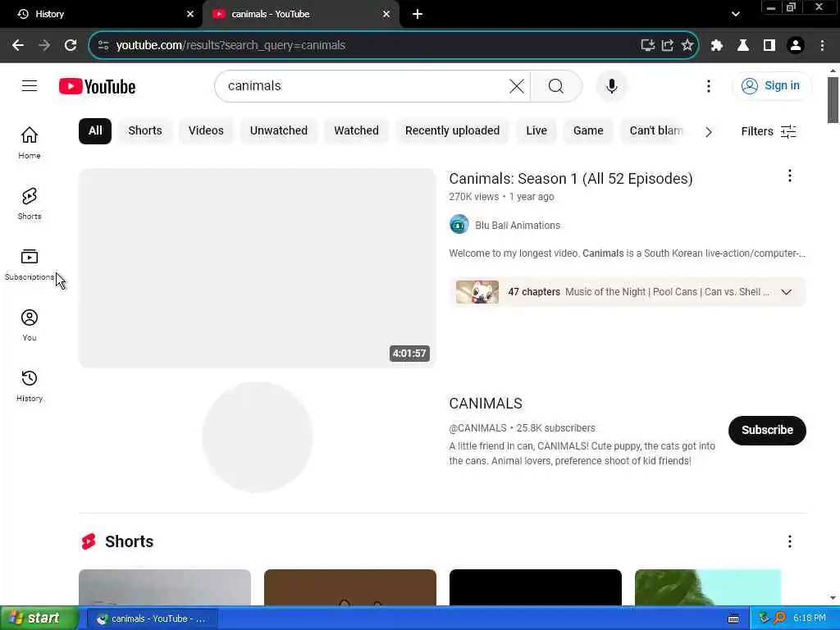Reload the current page

tap(71, 45)
